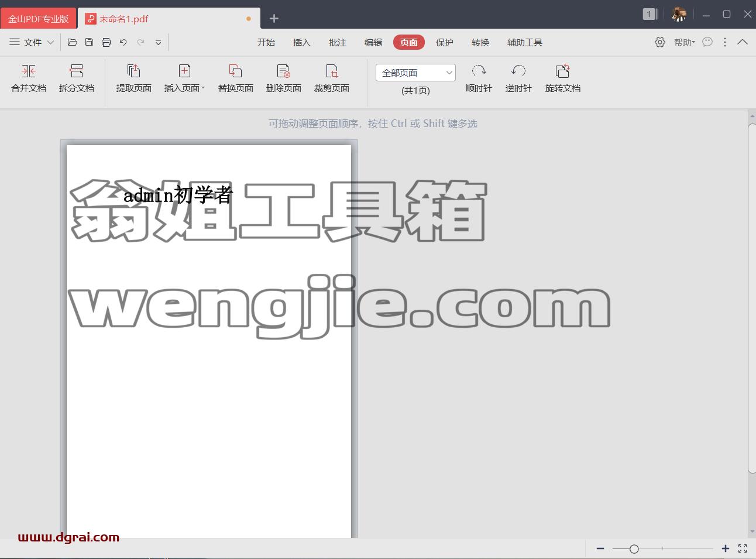
Task: Open the Merge Documents (合并文档) tool
Action: tap(29, 78)
